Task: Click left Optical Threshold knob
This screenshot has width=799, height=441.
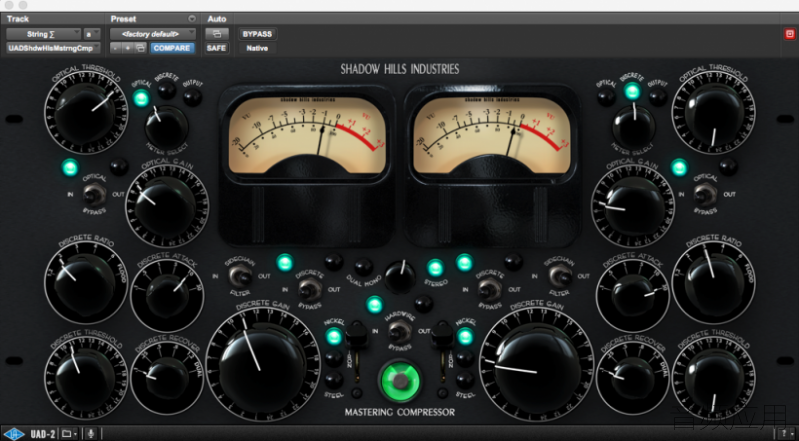Action: point(85,113)
